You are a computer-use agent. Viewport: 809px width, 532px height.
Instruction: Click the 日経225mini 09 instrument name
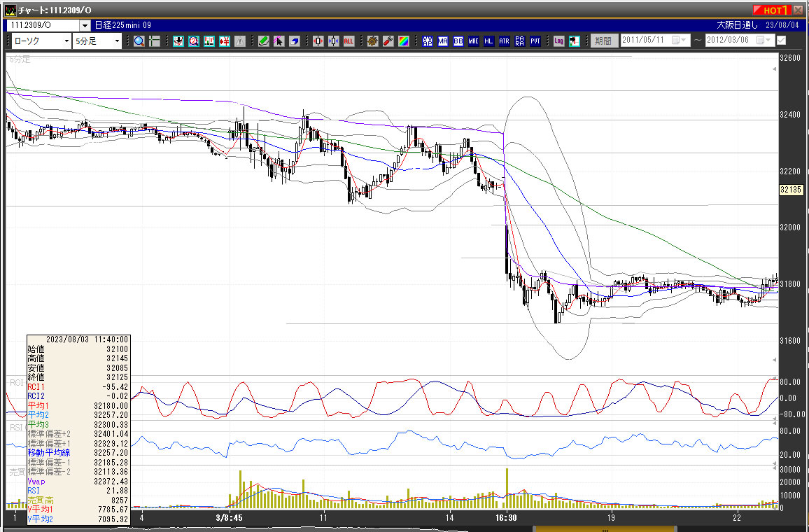coord(122,25)
